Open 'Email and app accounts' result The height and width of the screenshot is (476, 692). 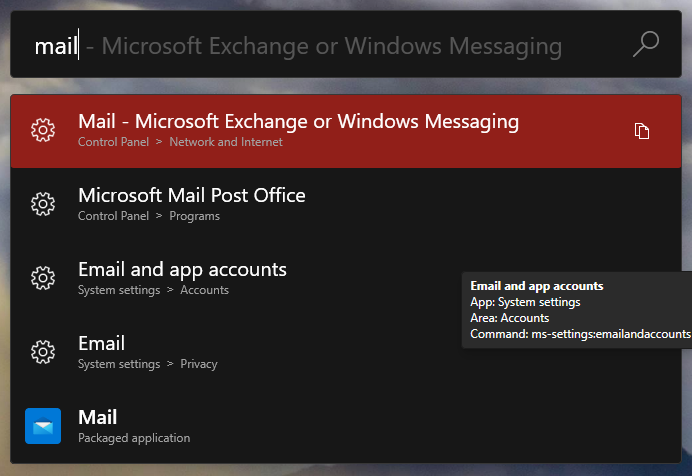(346, 279)
